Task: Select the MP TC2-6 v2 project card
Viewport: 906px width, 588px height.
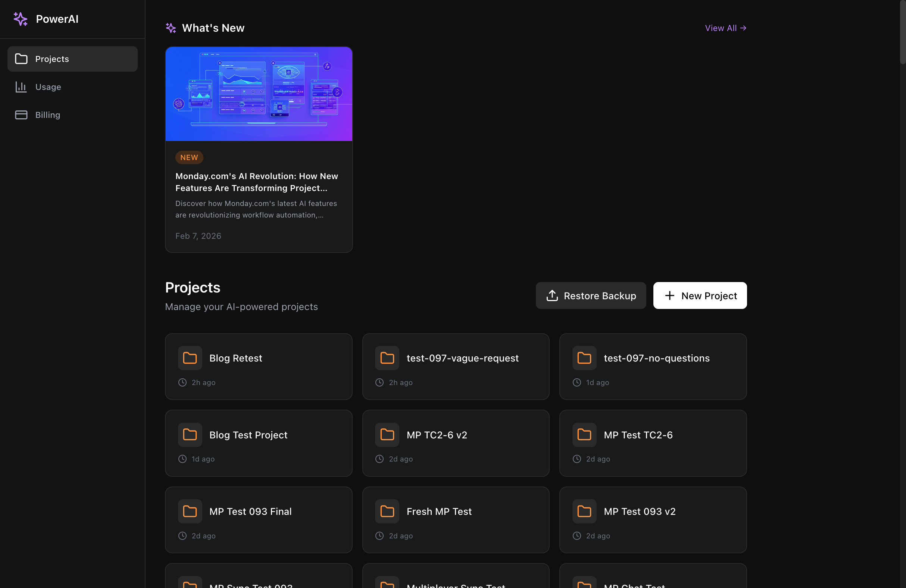Action: tap(456, 443)
